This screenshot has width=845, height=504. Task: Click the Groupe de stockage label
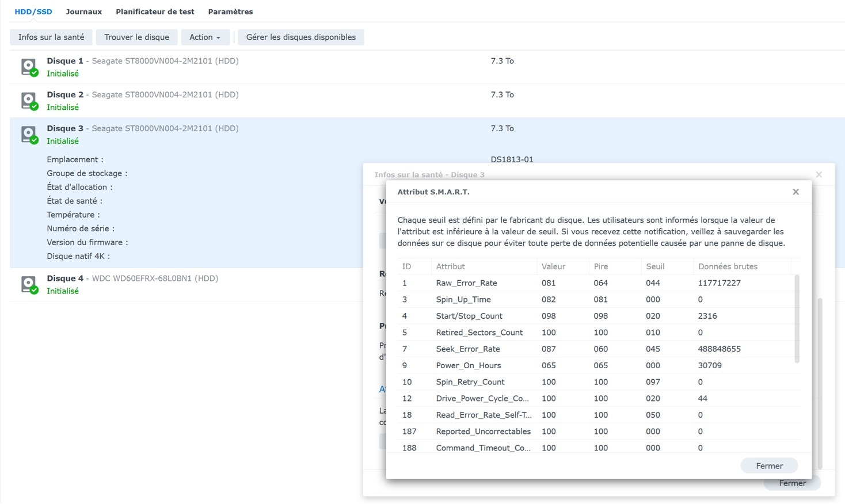[x=87, y=173]
